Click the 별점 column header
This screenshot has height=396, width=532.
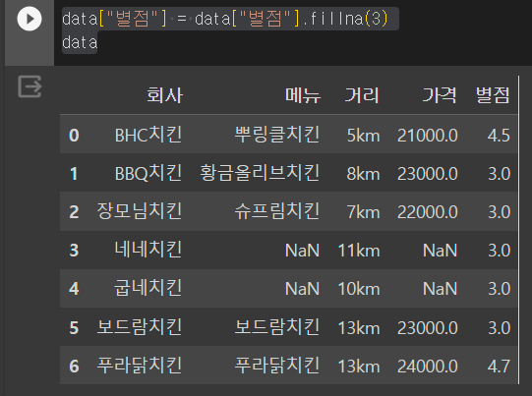[493, 95]
